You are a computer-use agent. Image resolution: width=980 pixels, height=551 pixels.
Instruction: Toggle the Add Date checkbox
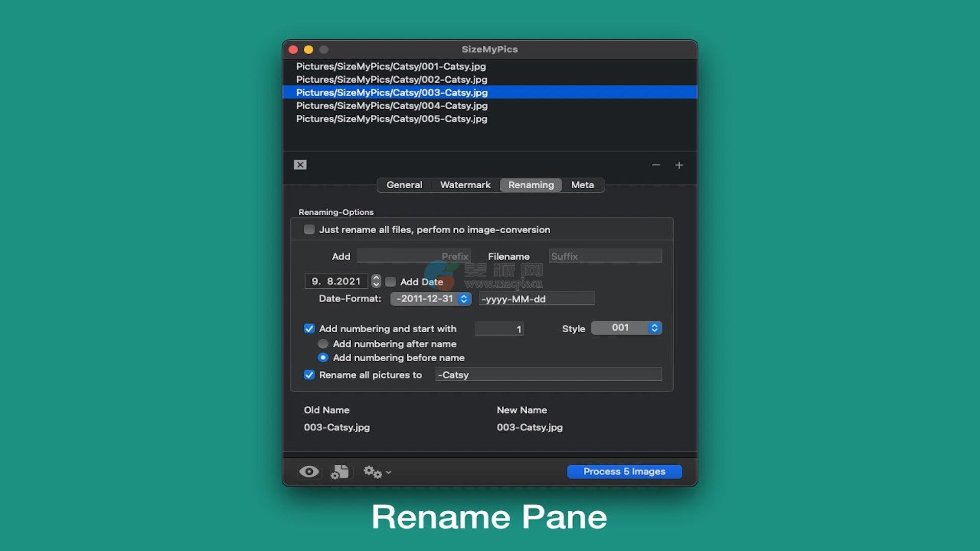390,282
